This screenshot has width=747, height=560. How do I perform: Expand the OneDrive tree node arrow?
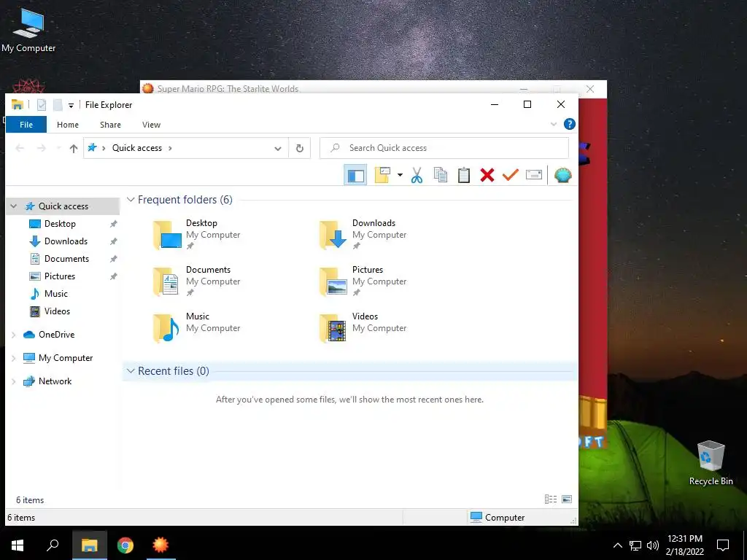(x=14, y=335)
